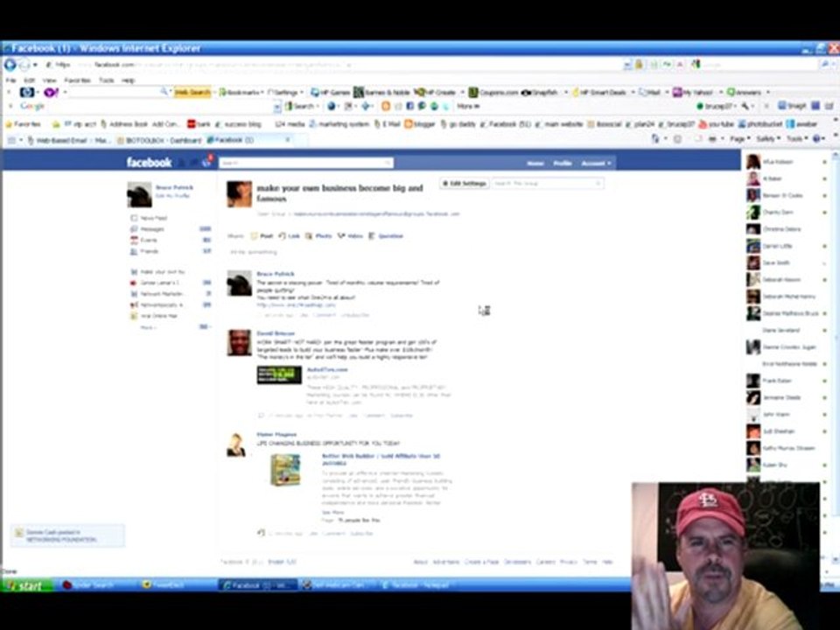Open My Yahoo! toolbar button

pos(693,92)
